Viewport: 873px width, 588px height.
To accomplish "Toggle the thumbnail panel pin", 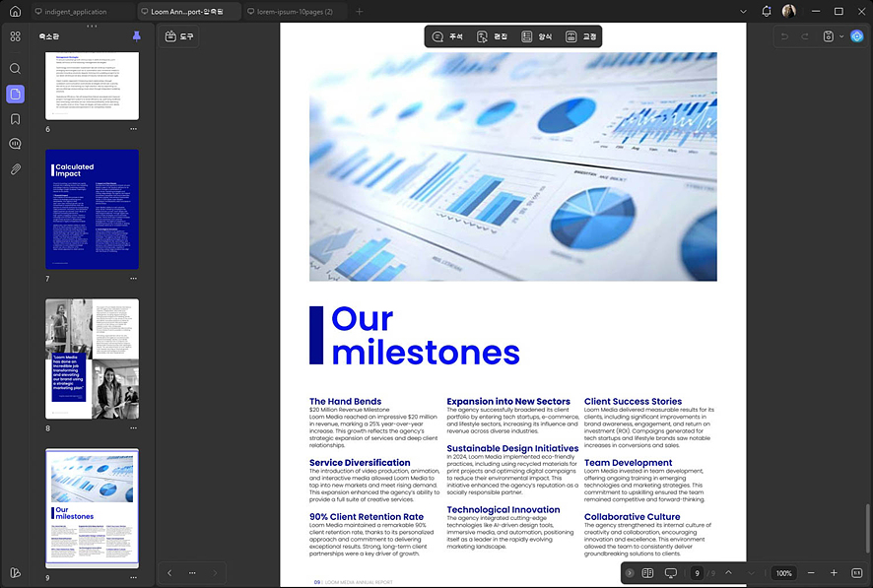I will click(136, 36).
